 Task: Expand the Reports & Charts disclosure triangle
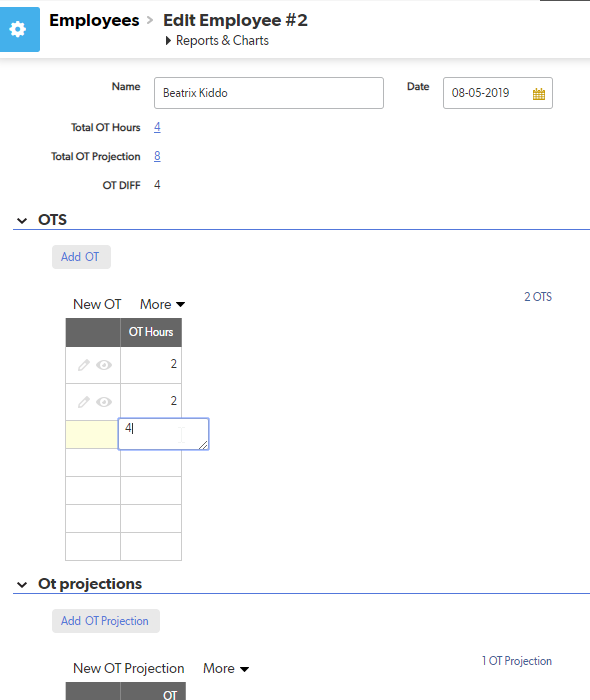pyautogui.click(x=168, y=41)
